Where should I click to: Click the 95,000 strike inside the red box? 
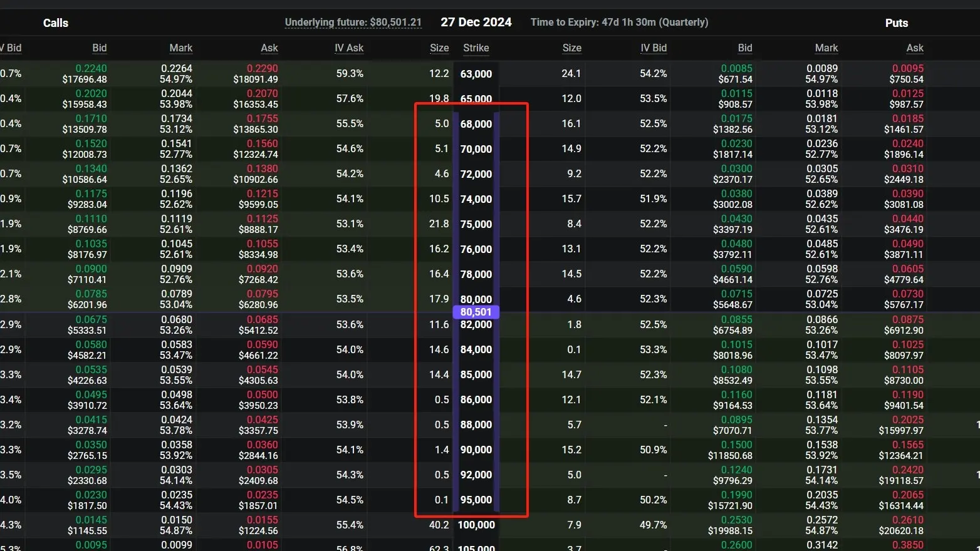pyautogui.click(x=476, y=500)
